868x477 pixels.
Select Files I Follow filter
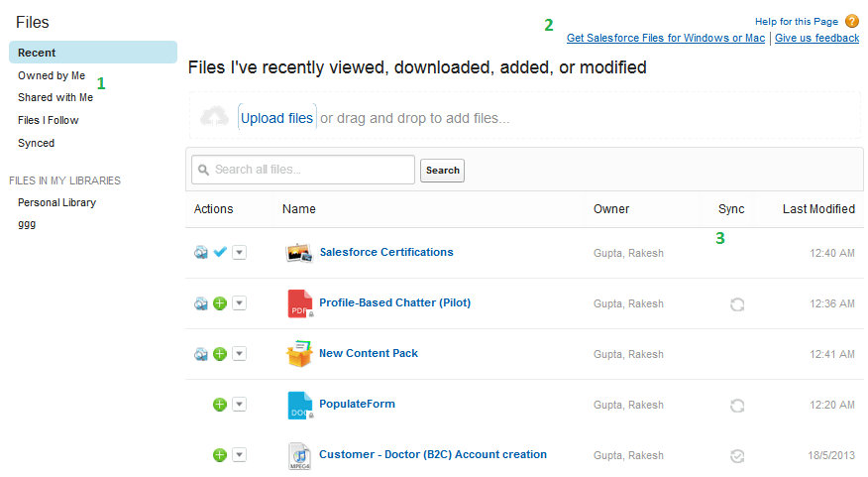pos(49,120)
